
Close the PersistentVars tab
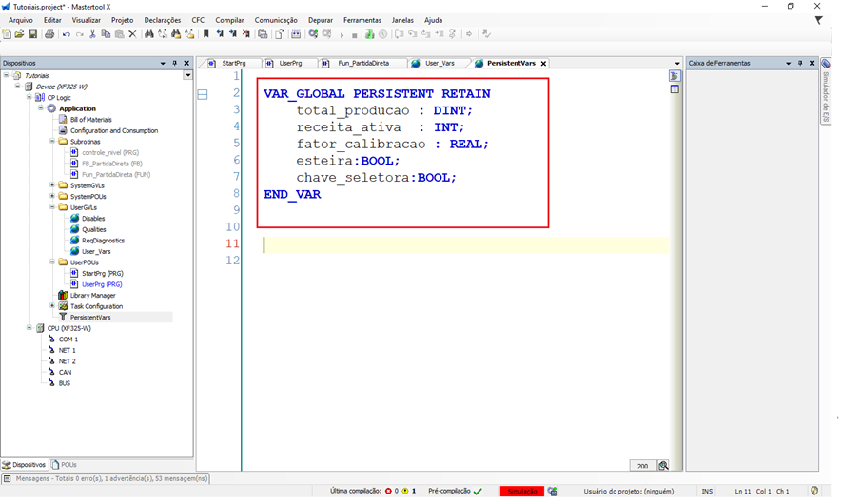[x=543, y=63]
